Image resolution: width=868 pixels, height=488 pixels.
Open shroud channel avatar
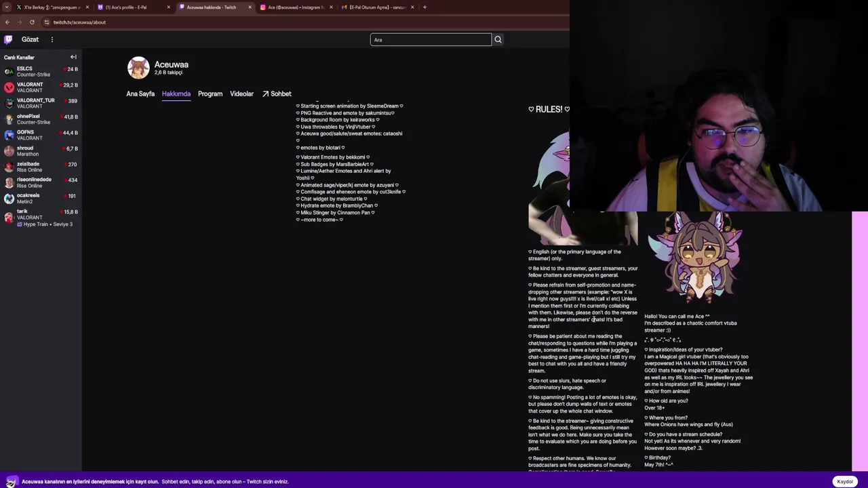[x=9, y=150]
